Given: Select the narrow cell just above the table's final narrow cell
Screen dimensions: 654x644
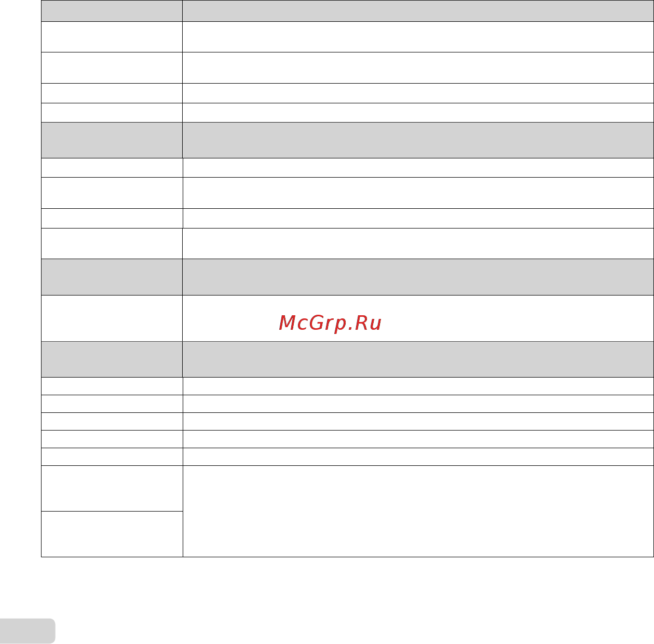Looking at the screenshot, I should coord(112,489).
